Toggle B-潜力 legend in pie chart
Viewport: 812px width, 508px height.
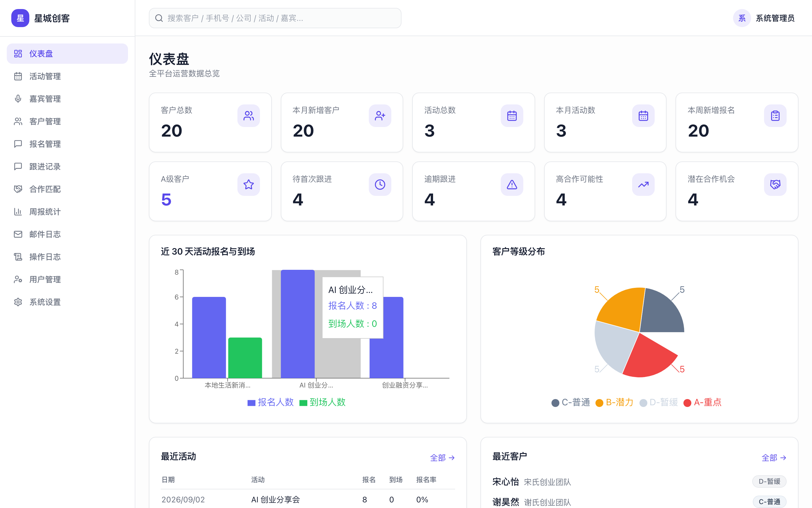click(614, 402)
